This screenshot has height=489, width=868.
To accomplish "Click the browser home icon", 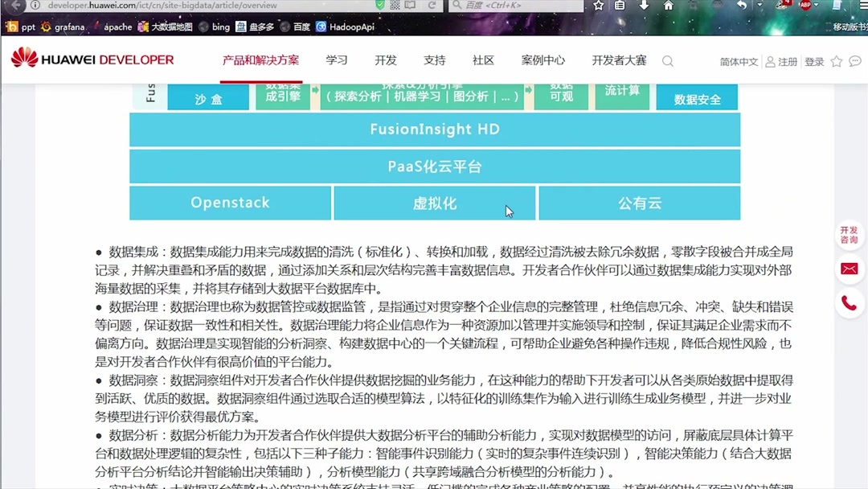I will click(x=669, y=6).
